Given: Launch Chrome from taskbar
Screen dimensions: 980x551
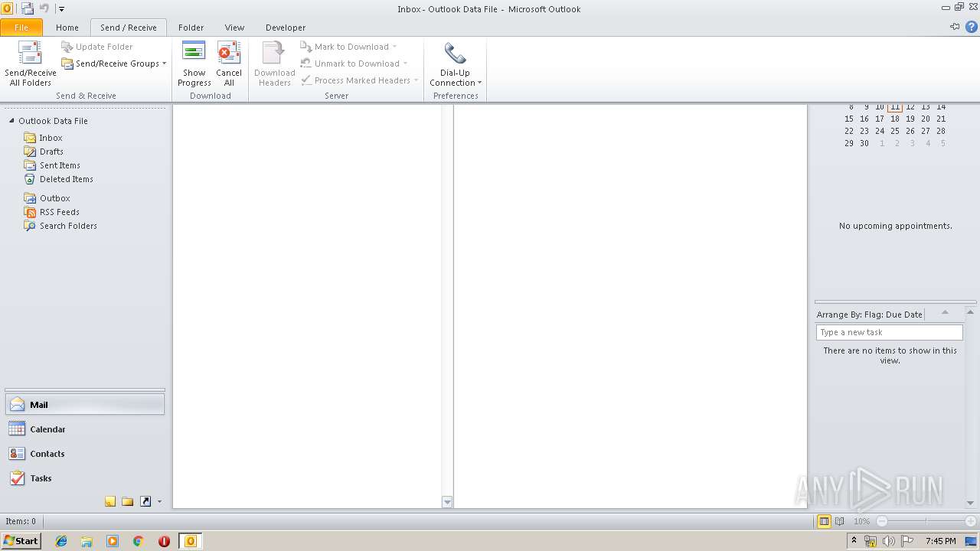Looking at the screenshot, I should tap(139, 541).
